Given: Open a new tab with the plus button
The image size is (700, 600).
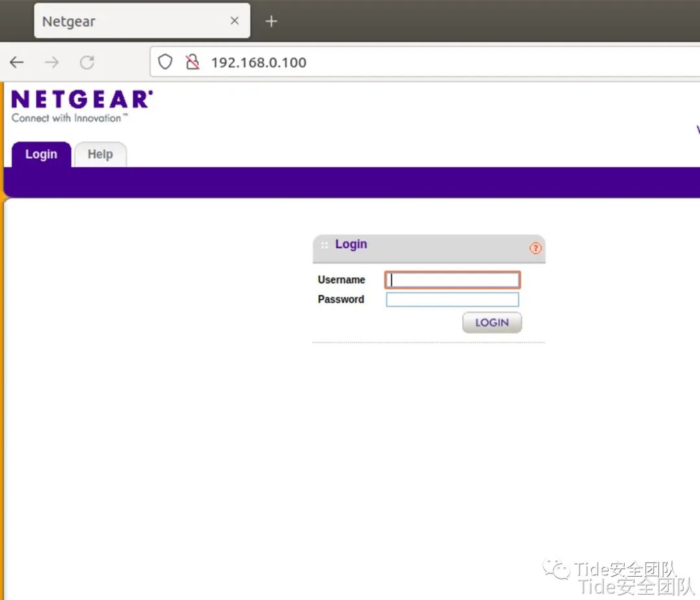Looking at the screenshot, I should 271,21.
